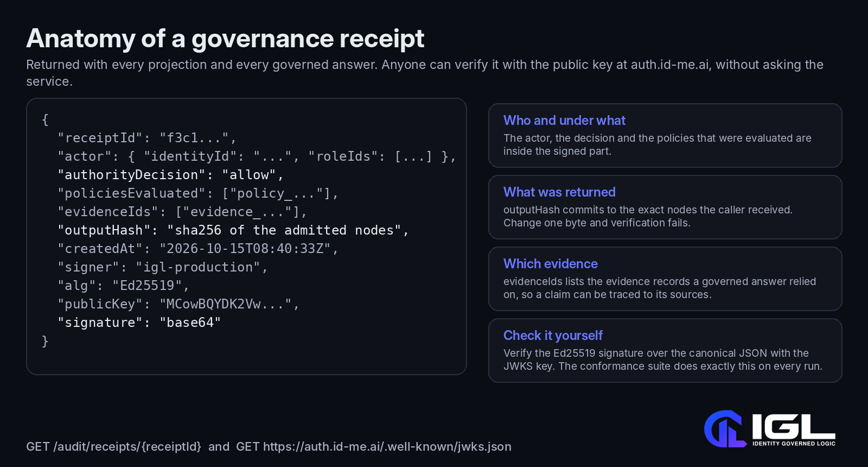Select the "What was returned" card heading
The image size is (868, 467).
559,192
